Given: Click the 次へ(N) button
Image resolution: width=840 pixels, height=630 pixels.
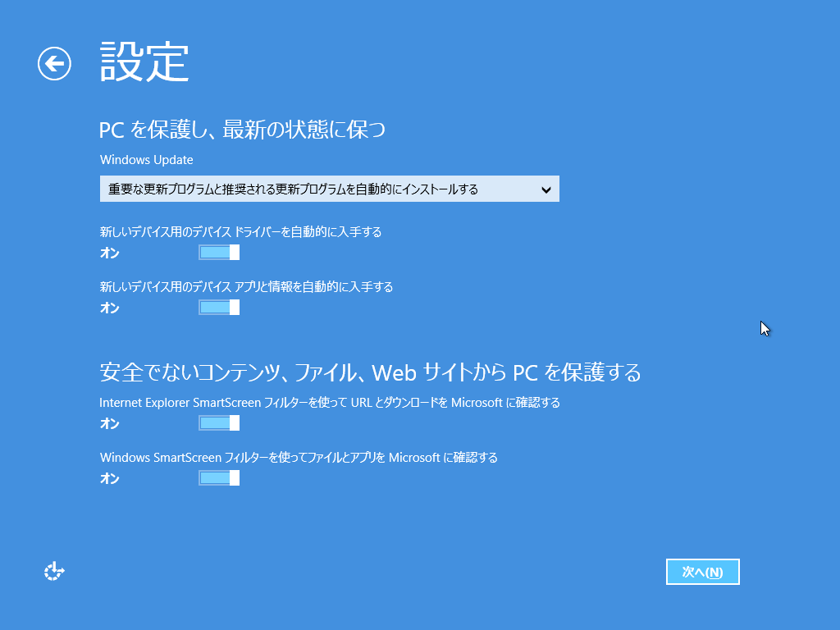Looking at the screenshot, I should tap(703, 572).
